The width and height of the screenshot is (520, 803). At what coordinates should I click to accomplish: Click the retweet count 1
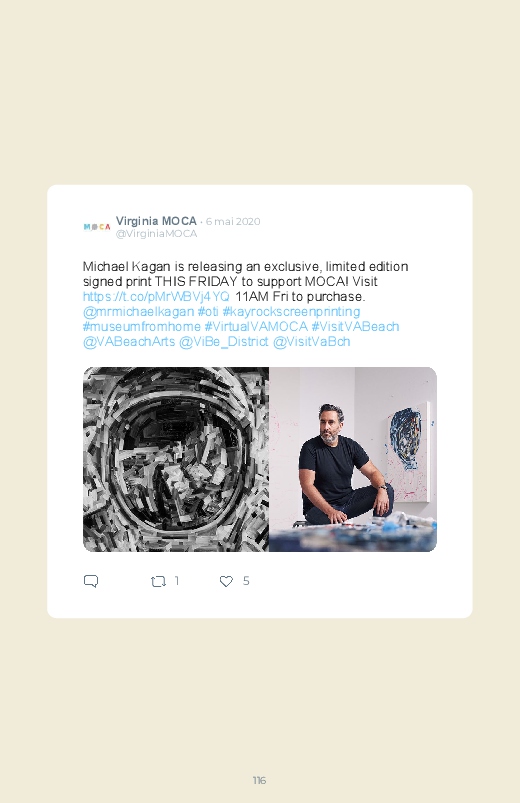[177, 581]
